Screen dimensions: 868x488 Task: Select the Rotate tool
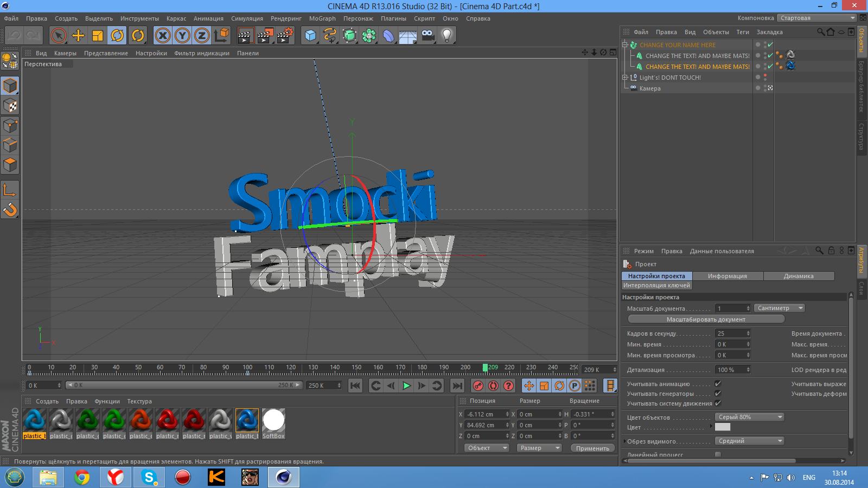click(x=117, y=36)
